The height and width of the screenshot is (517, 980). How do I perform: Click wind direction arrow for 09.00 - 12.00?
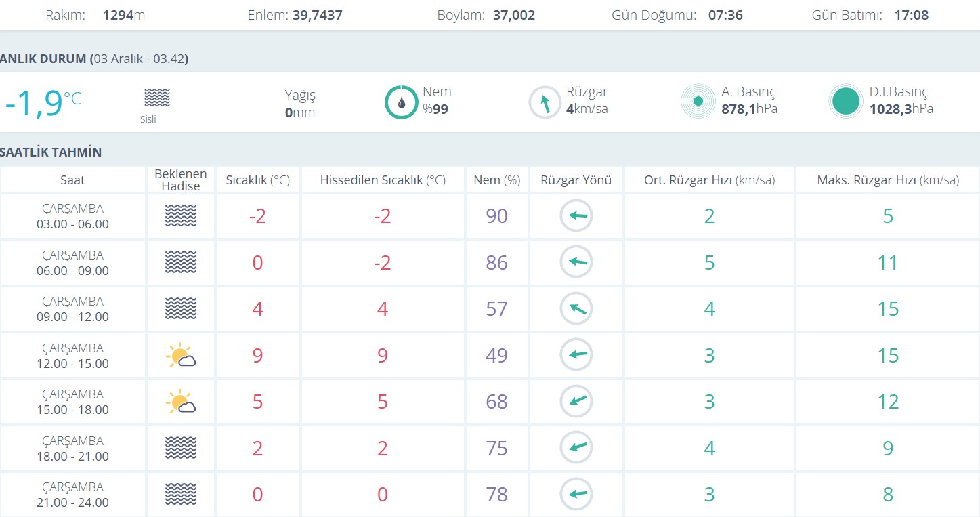pos(576,309)
